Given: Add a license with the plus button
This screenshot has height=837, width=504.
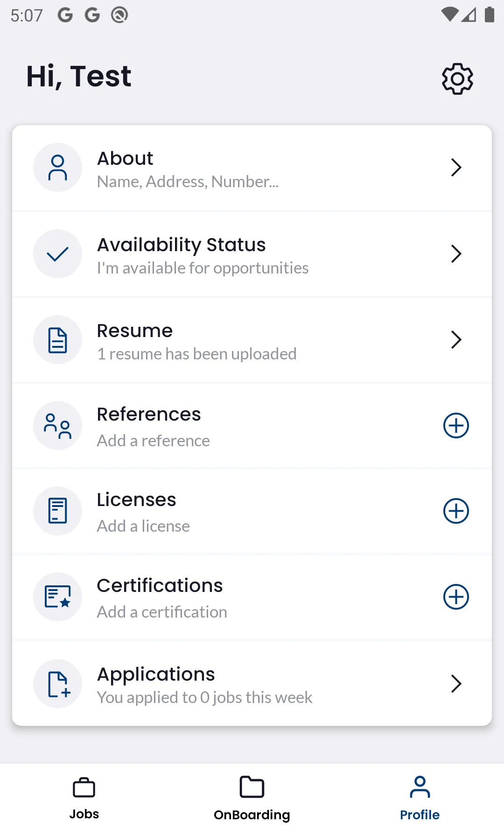Looking at the screenshot, I should 456,511.
